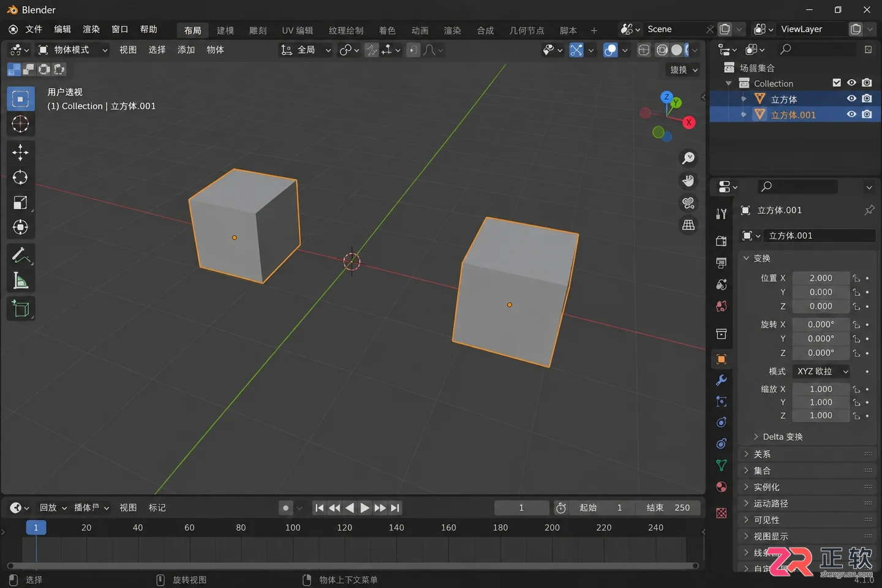This screenshot has height=588, width=882.
Task: Open the Render properties tab
Action: coord(722,241)
